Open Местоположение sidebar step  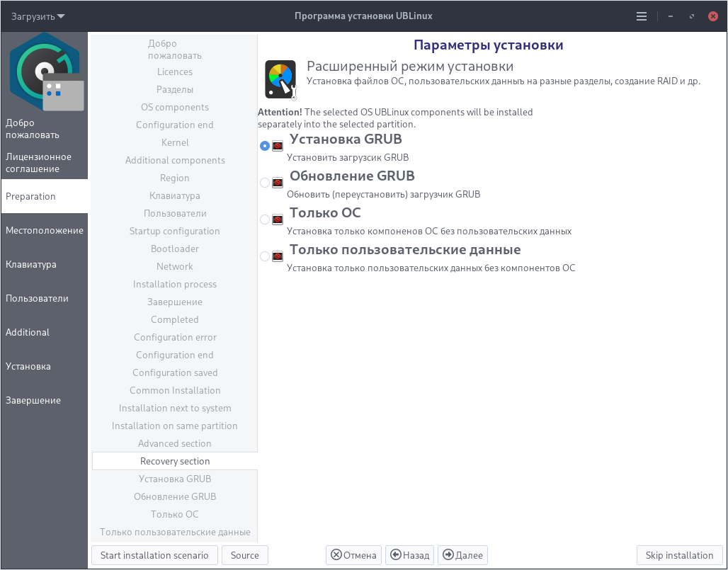click(x=44, y=230)
